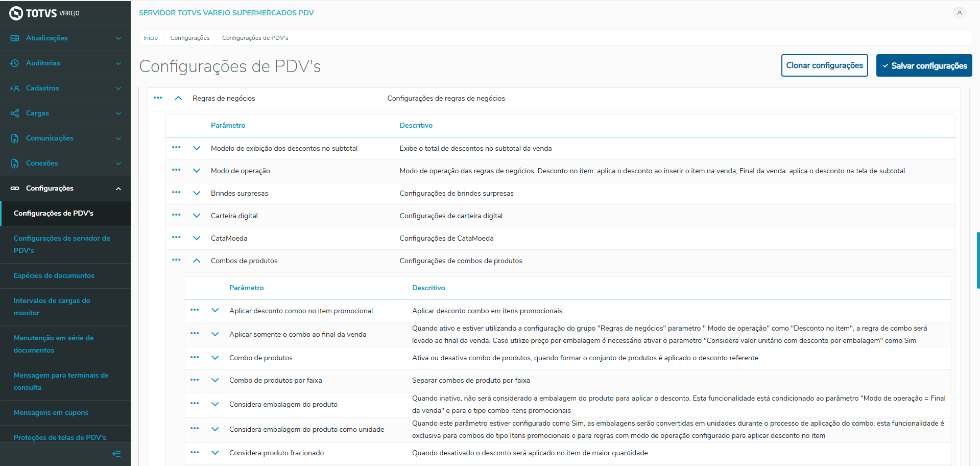The height and width of the screenshot is (466, 980).
Task: Click Salvar configurações button
Action: [x=924, y=65]
